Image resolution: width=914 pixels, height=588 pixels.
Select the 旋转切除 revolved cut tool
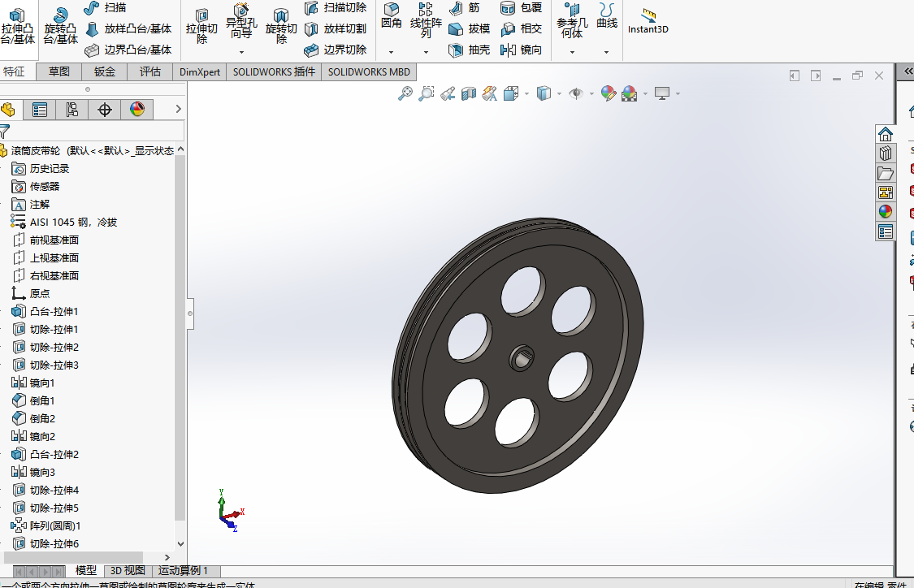(281, 27)
